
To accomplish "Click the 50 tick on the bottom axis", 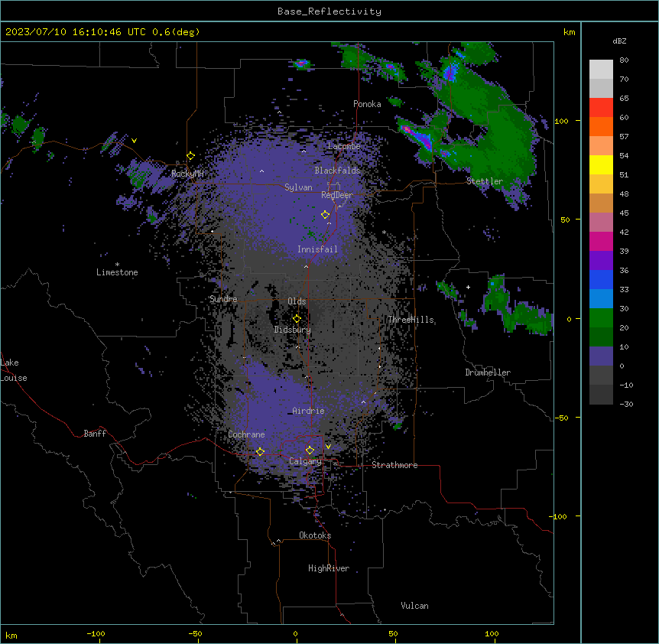I will coord(392,633).
